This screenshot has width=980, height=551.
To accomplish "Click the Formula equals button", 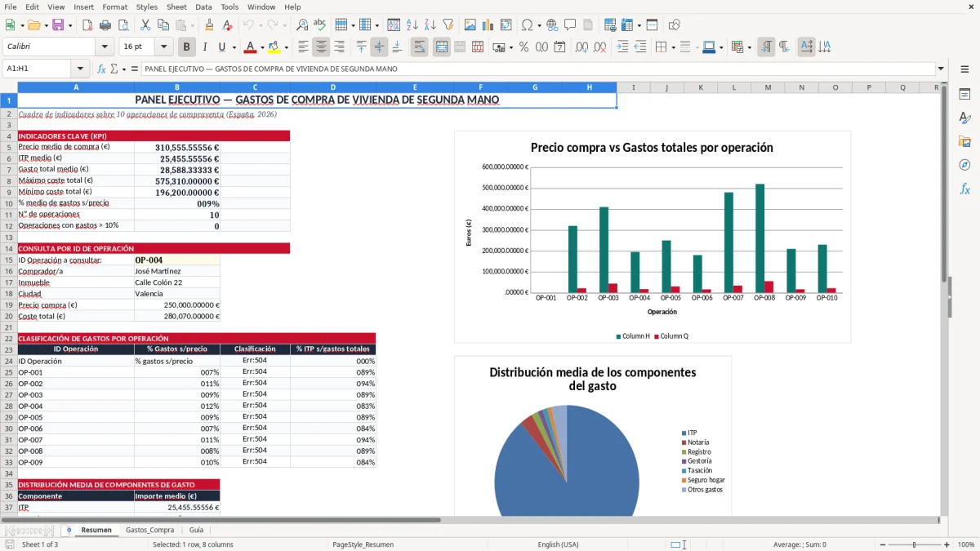I will [x=134, y=69].
